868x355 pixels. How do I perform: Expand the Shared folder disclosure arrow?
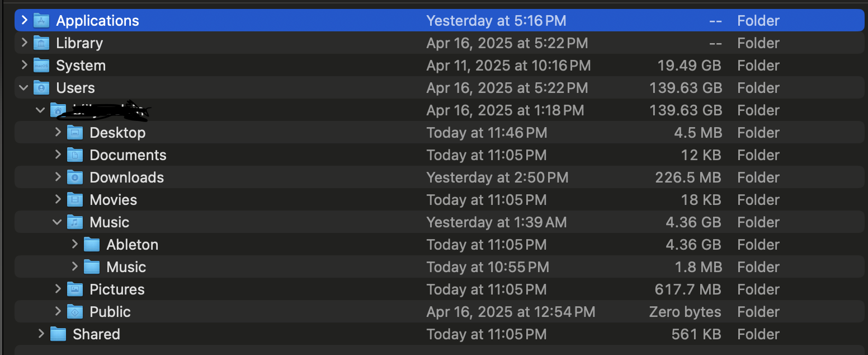(41, 334)
